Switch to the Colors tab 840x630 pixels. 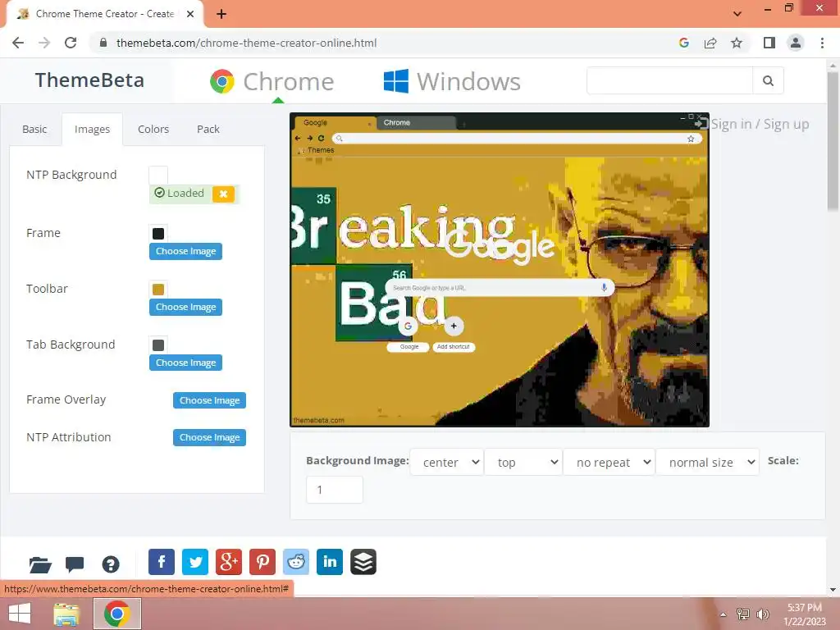pos(153,129)
